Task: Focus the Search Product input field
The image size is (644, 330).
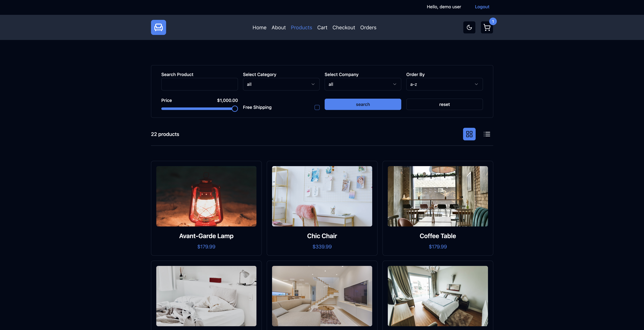Action: (199, 84)
